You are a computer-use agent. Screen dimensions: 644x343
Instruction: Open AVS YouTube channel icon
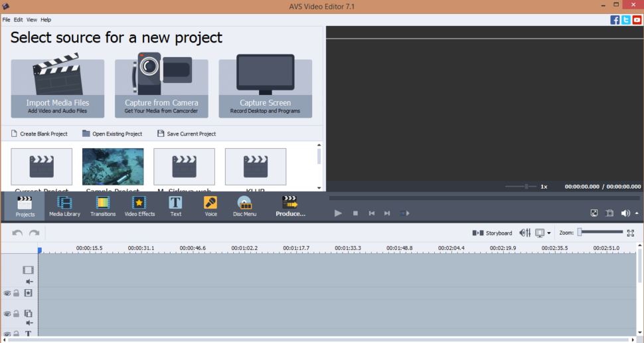point(637,20)
